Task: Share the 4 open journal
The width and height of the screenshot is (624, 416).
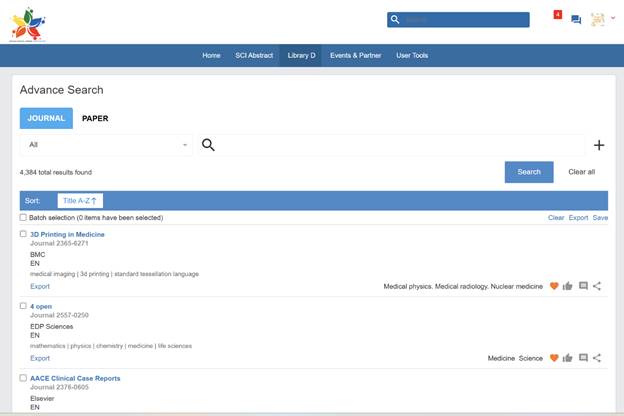Action: (x=597, y=358)
